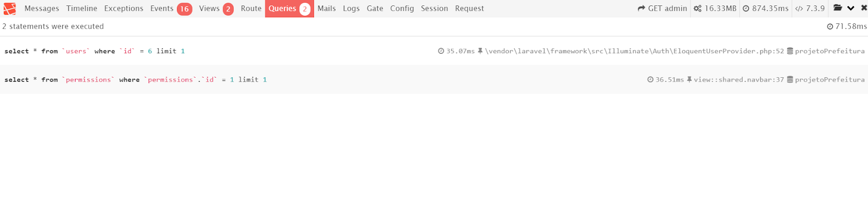Click the GET admin route arrow indicator
The height and width of the screenshot is (212, 868).
tap(662, 8)
